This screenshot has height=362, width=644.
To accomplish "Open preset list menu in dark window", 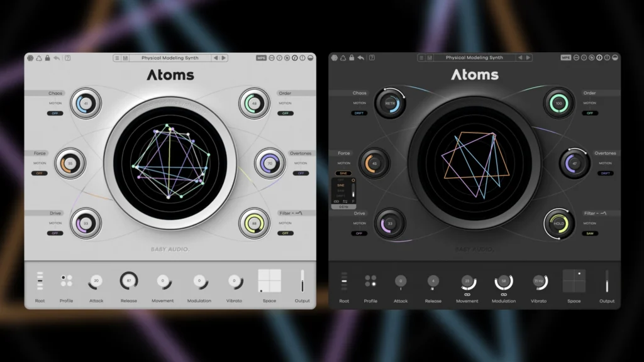I will pos(421,57).
